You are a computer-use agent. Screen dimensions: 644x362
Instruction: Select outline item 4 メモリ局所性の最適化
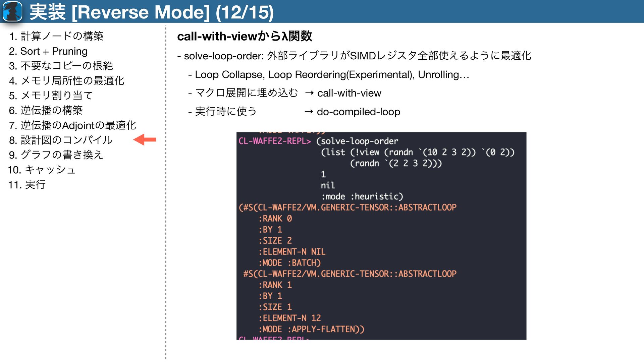click(x=66, y=80)
